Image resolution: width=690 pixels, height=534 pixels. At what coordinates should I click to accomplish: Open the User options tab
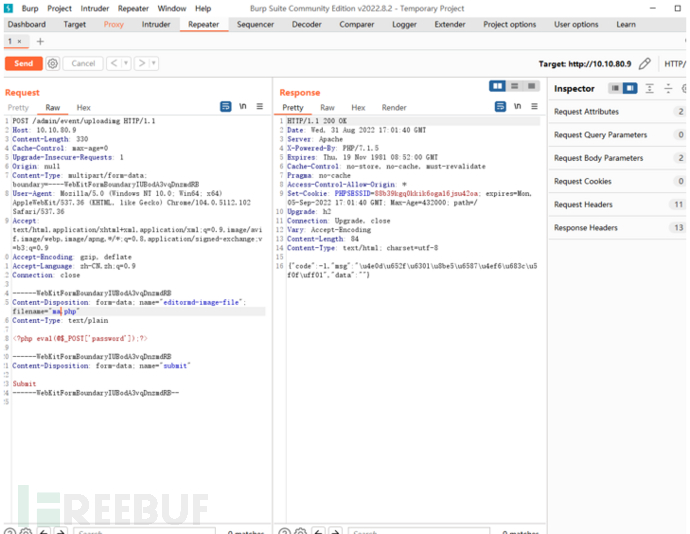point(576,24)
